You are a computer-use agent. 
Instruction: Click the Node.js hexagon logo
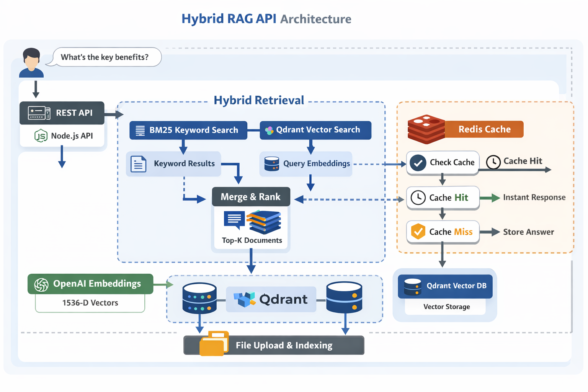coord(41,136)
